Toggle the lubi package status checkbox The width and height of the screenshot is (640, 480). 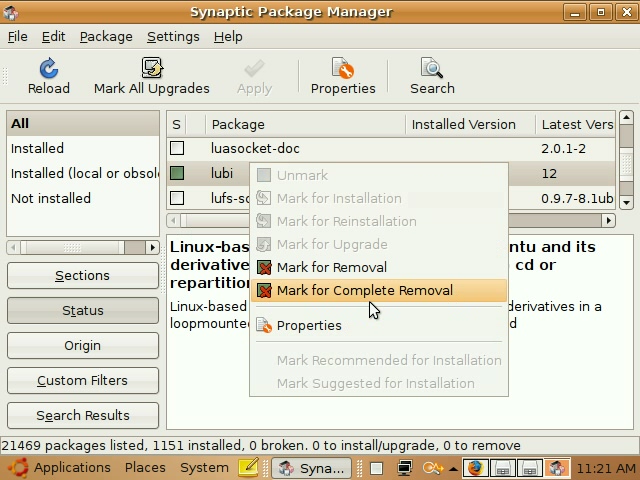pyautogui.click(x=177, y=173)
